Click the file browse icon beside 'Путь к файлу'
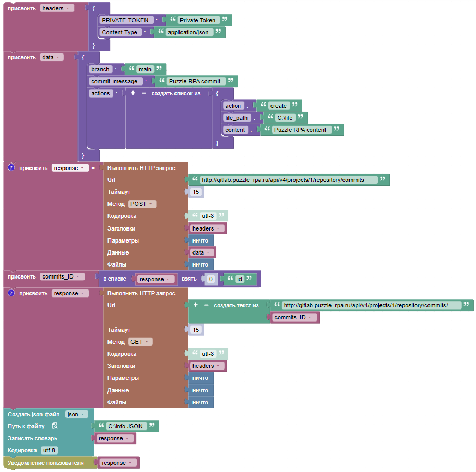Viewport: 476px width, 472px height. [x=55, y=426]
